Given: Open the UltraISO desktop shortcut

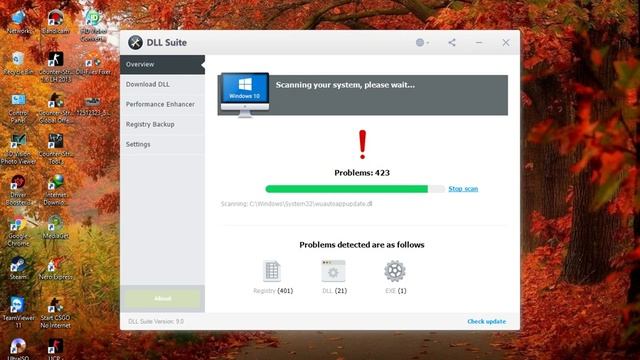Looking at the screenshot, I should point(18,349).
